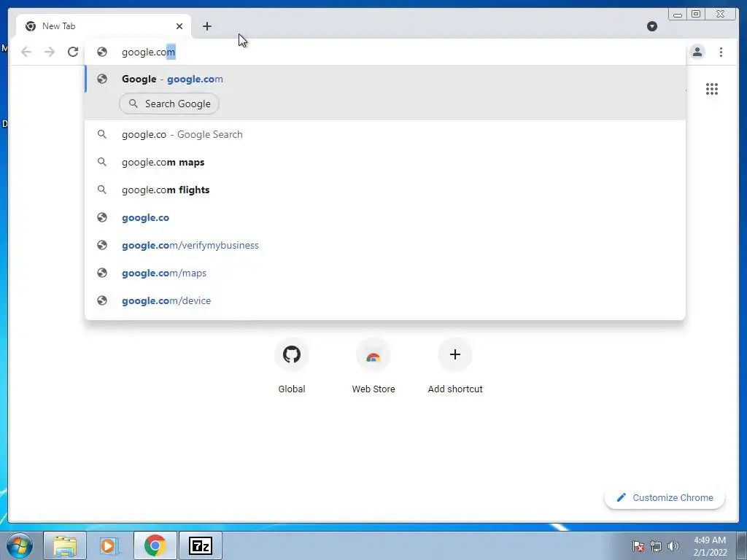Screen dimensions: 747x560
Task: Click inside the address bar text google.com
Action: pyautogui.click(x=148, y=52)
